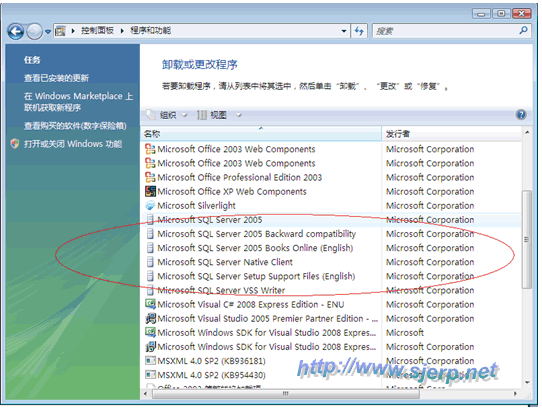The image size is (542, 409).
Task: Click MSXML 4.0 SP2 (KB954430) icon
Action: pos(150,375)
